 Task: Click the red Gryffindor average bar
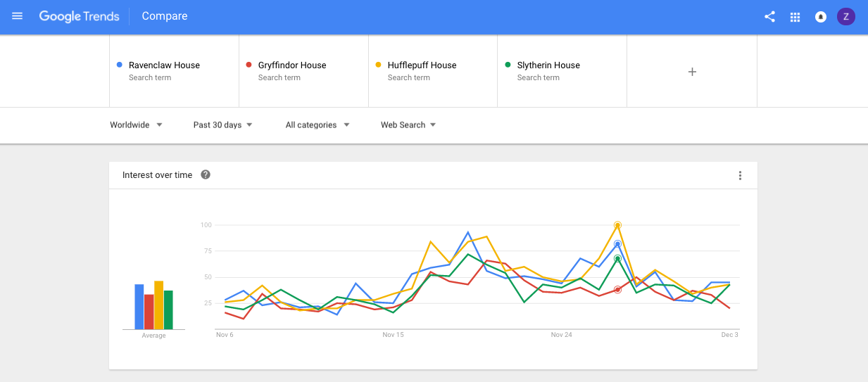tap(149, 312)
